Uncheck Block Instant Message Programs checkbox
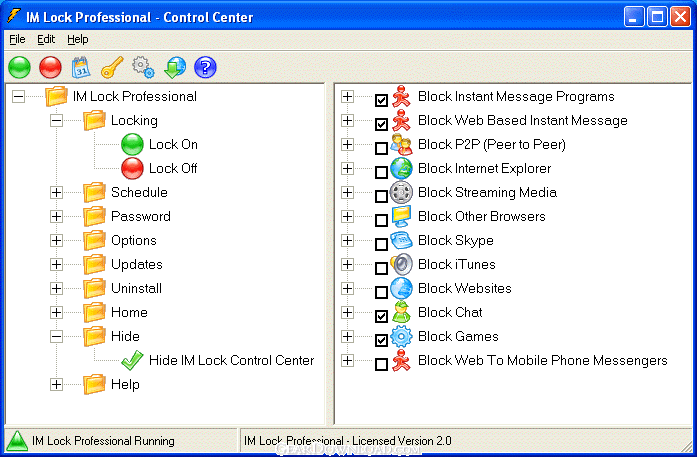Viewport: 697px width, 457px height. pos(381,100)
